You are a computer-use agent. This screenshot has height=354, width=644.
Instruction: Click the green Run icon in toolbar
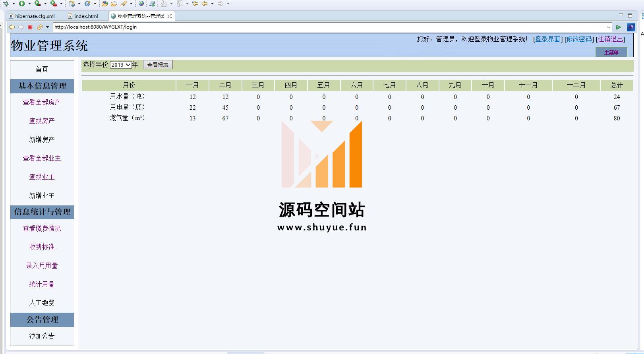point(22,4)
